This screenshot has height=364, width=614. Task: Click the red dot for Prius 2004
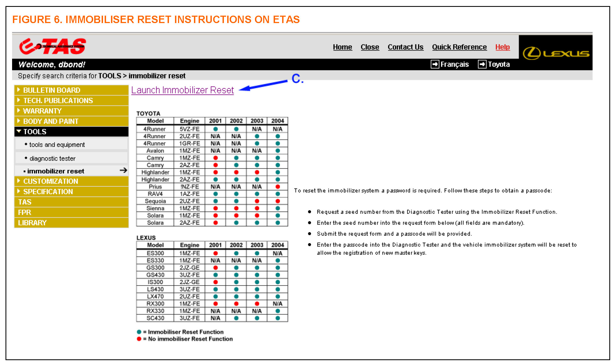(x=277, y=187)
